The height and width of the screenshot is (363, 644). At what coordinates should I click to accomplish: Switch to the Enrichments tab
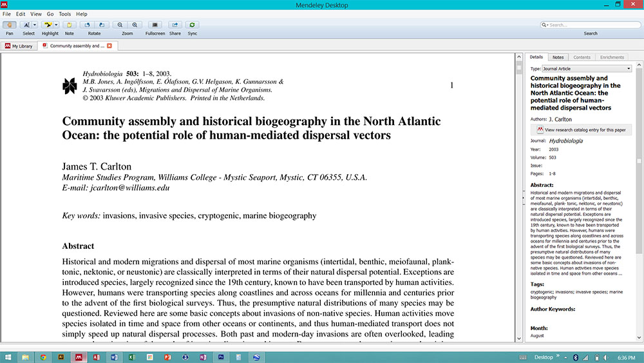[x=612, y=57]
